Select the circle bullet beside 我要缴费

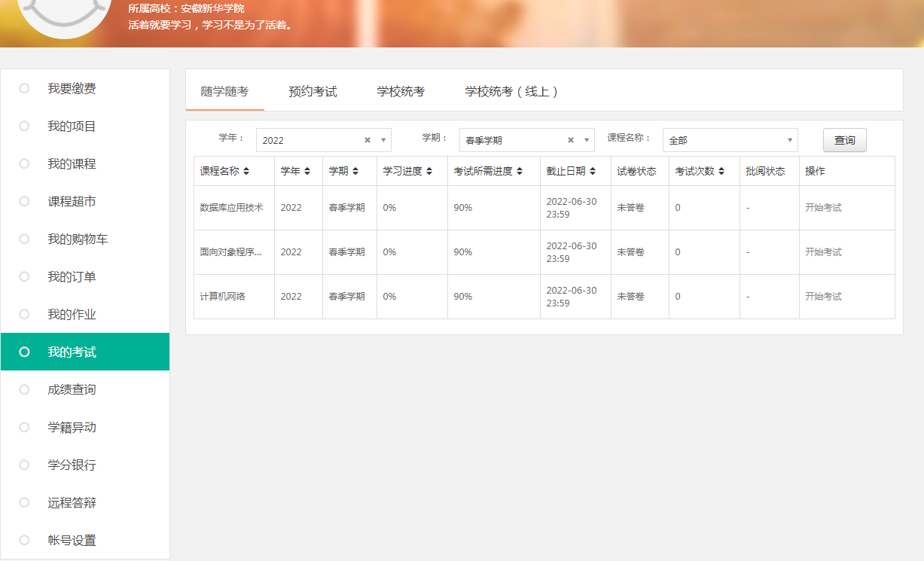coord(24,89)
